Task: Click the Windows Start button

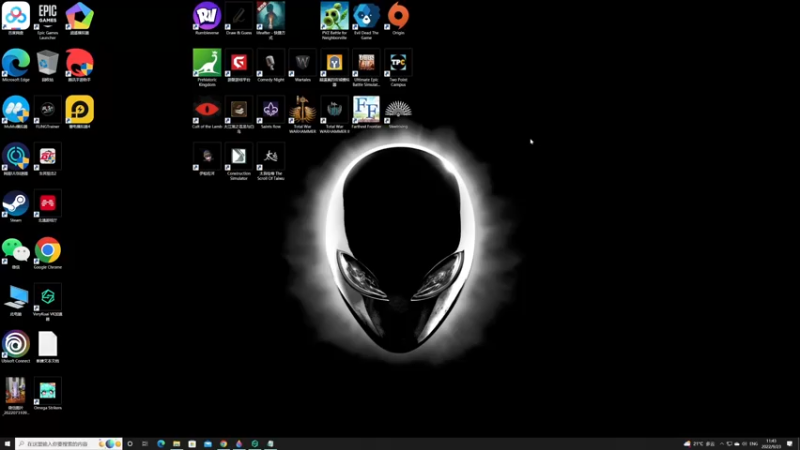Action: [x=7, y=444]
